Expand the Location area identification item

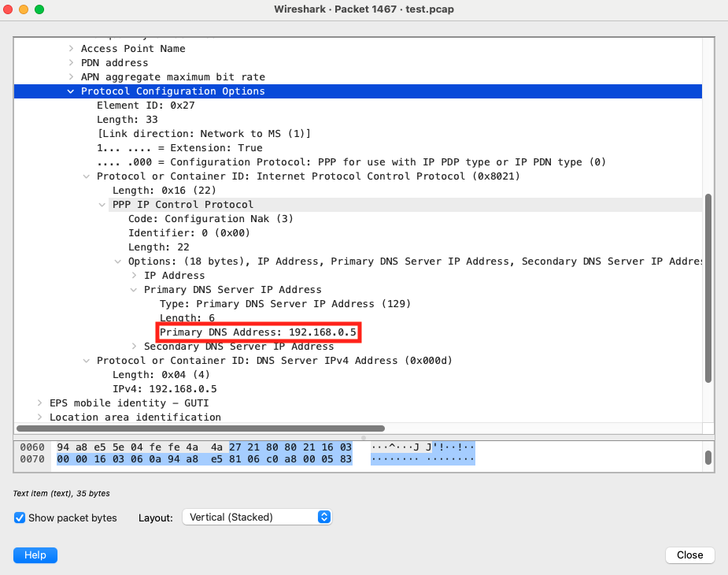click(x=39, y=417)
